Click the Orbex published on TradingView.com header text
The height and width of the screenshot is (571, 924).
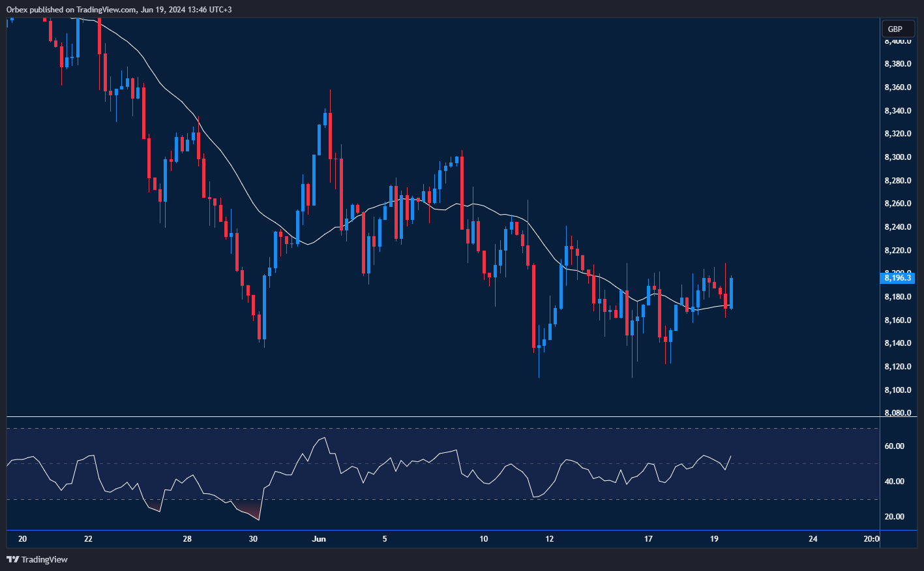tap(119, 9)
